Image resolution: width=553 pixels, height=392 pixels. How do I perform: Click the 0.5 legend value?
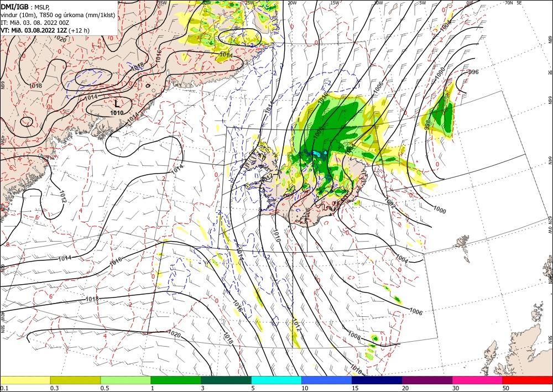(105, 388)
